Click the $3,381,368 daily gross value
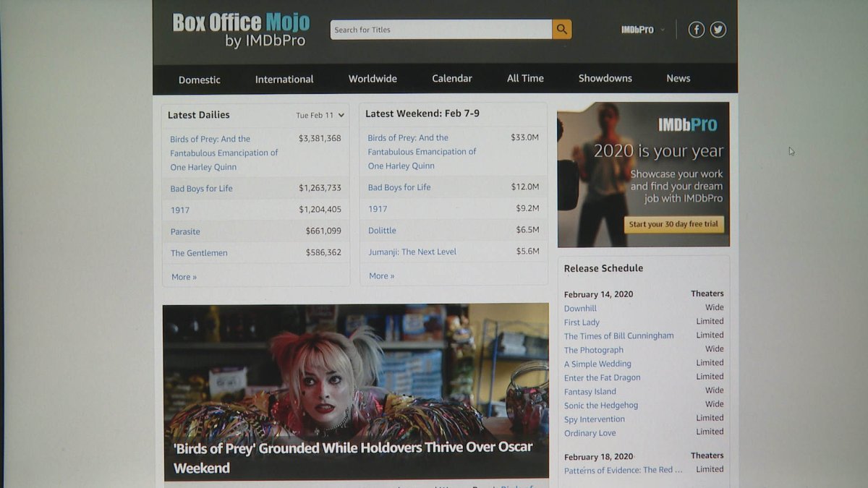Image resolution: width=868 pixels, height=488 pixels. point(320,138)
